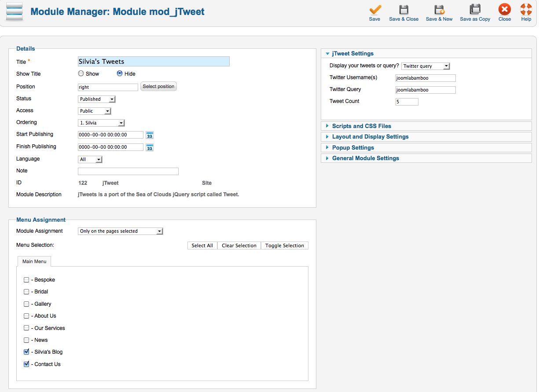
Task: Click the Save & New toolbar icon
Action: [x=439, y=9]
